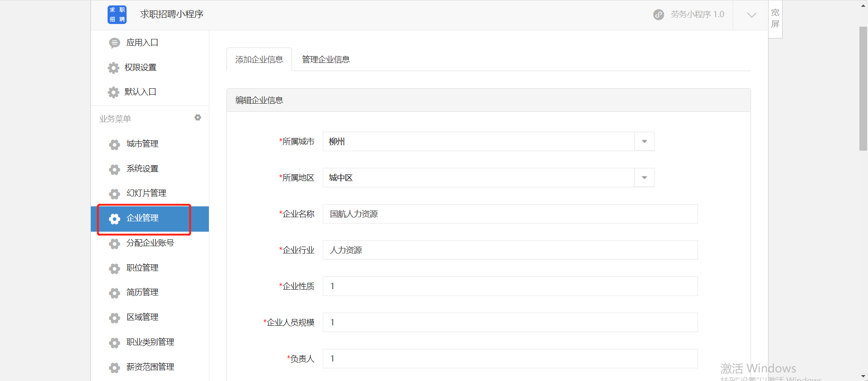Screen dimensions: 868x381
Task: Expand the top-right chevron dropdown
Action: pyautogui.click(x=751, y=15)
